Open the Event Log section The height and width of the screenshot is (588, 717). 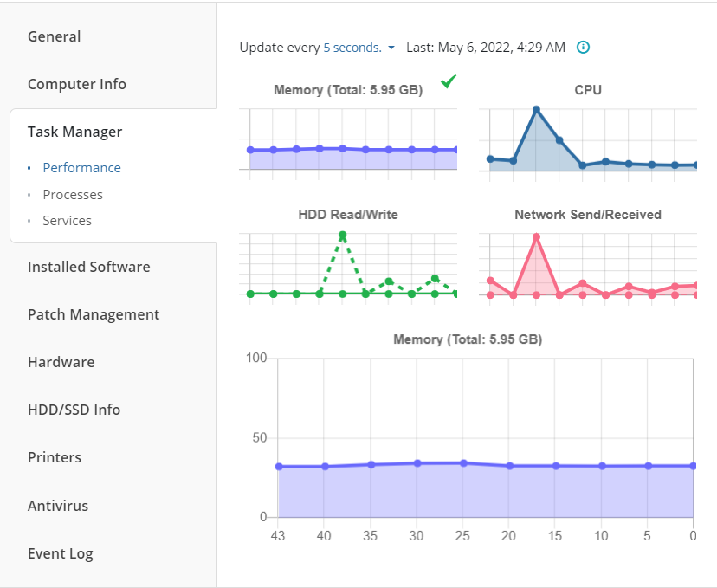click(x=61, y=553)
